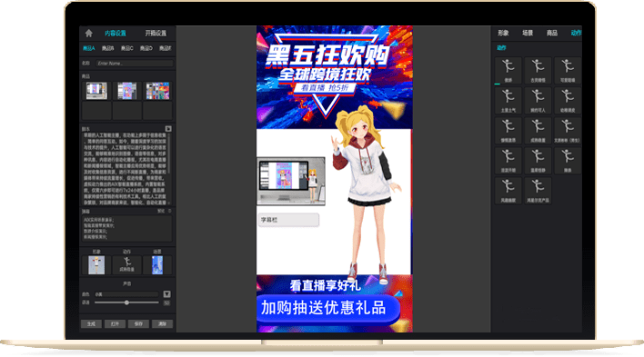The width and height of the screenshot is (644, 357).
Task: Toggle the 预览 checkbox beside 字幕
Action: click(169, 211)
